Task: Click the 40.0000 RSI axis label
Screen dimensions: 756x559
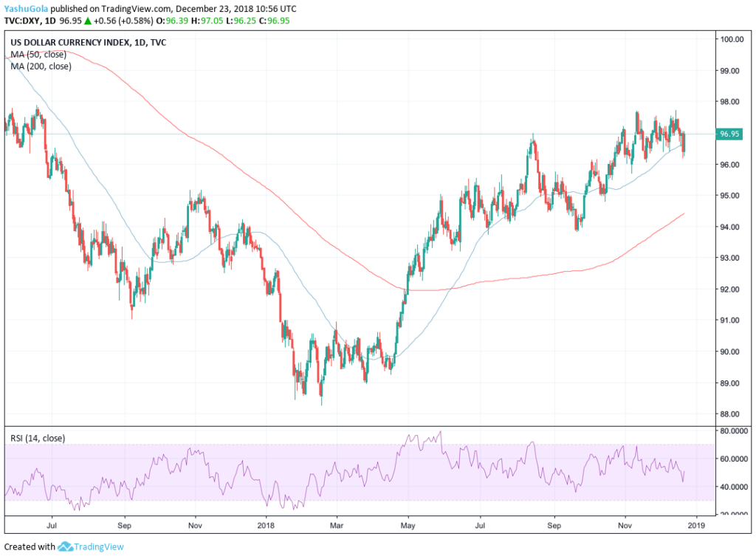Action: [x=735, y=487]
